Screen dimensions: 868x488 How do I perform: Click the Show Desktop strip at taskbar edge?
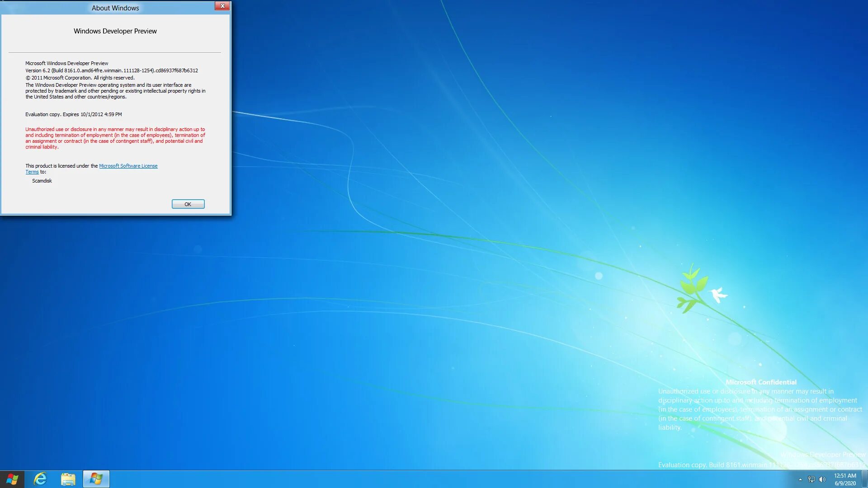865,479
